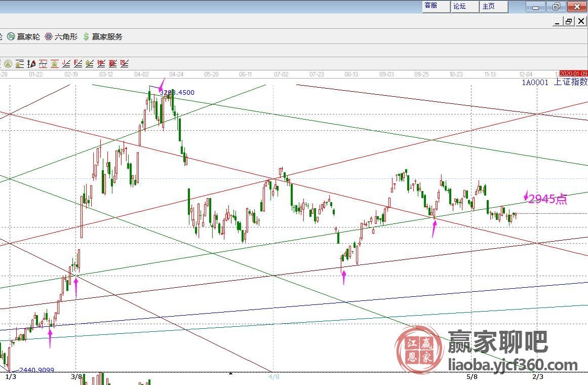The width and height of the screenshot is (588, 385).
Task: Click the 06-11 date on top axis
Action: tap(246, 74)
